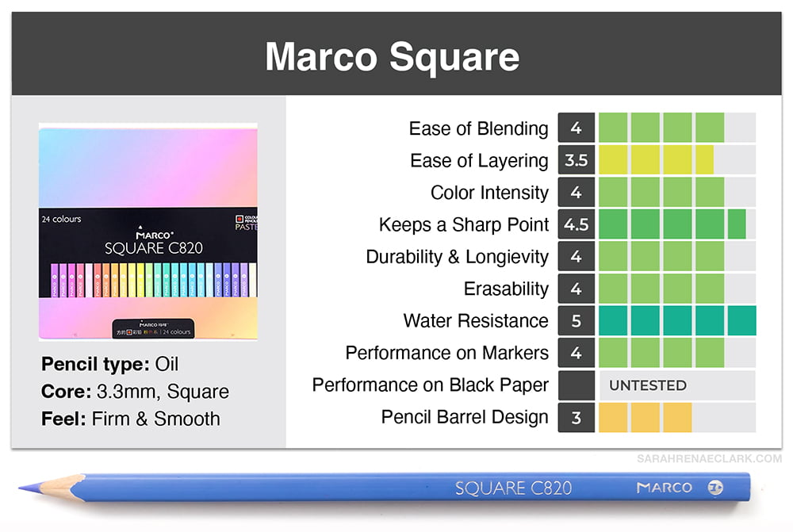
Task: Click the Color Intensity label
Action: coord(489,193)
